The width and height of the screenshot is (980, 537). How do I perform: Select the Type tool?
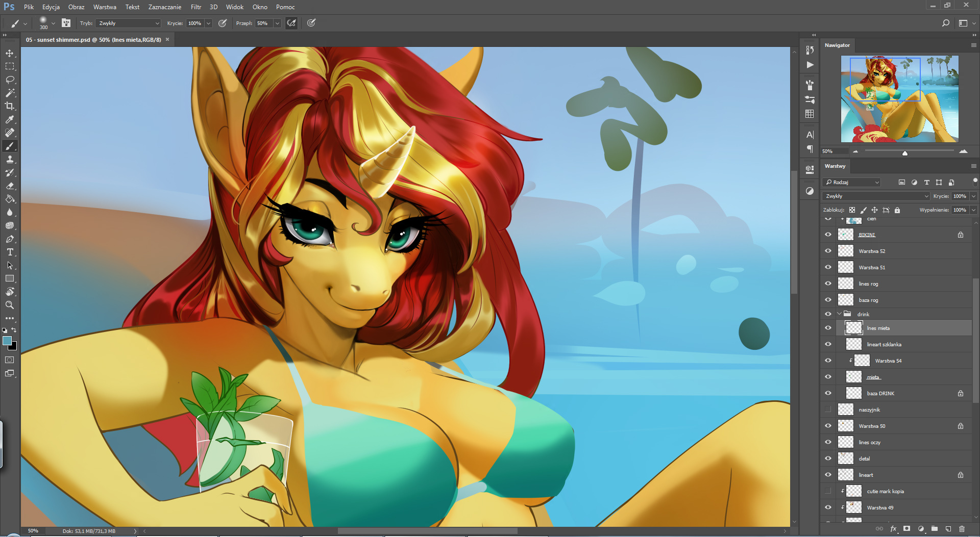tap(10, 252)
